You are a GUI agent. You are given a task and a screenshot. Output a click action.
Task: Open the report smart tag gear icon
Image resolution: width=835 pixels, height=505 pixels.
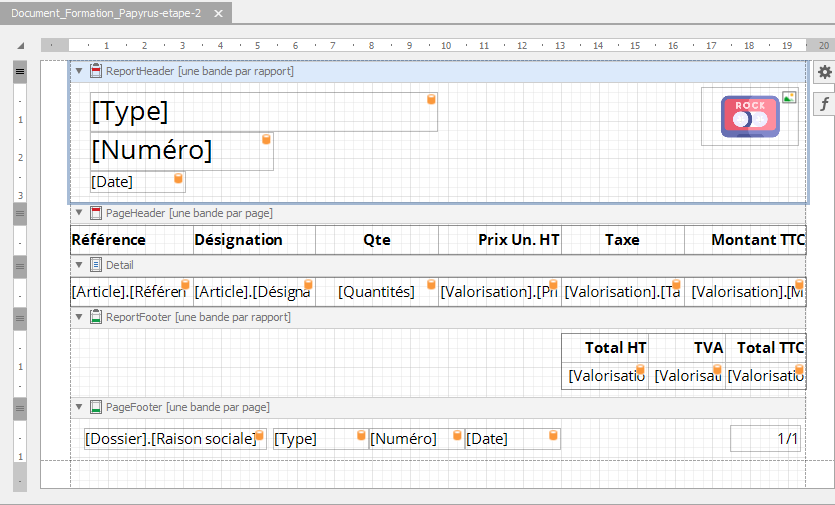824,73
